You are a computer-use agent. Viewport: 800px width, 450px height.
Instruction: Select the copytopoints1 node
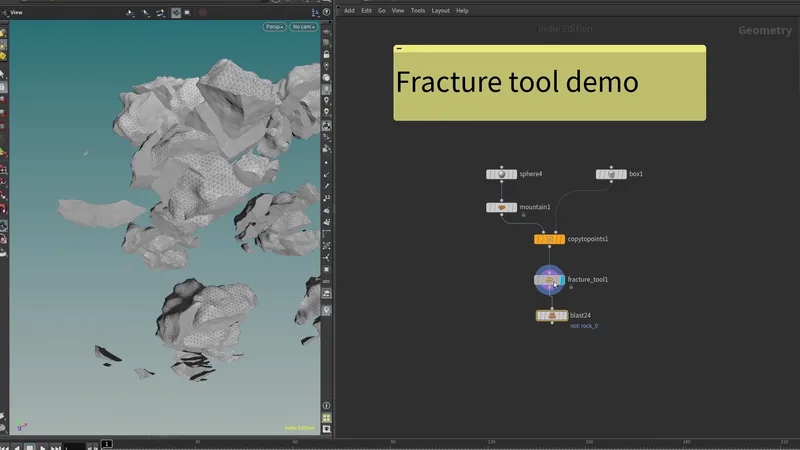pyautogui.click(x=549, y=239)
